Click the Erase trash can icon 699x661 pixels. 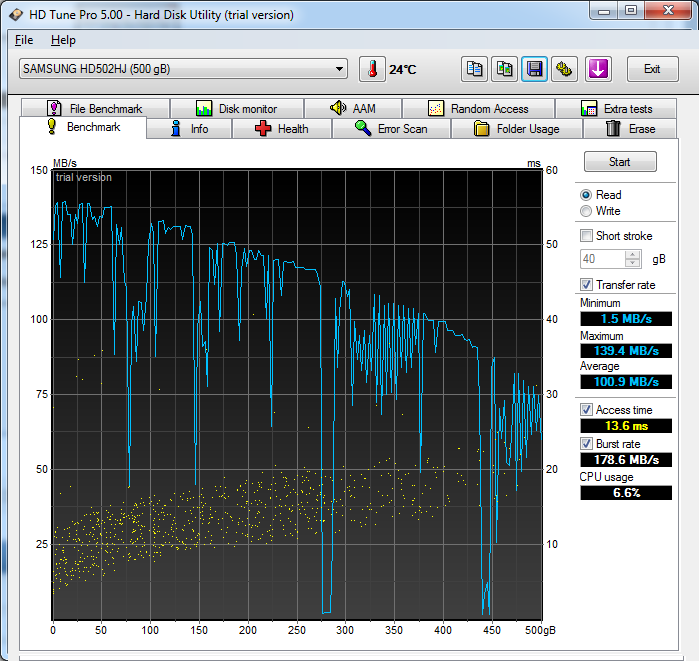point(613,128)
